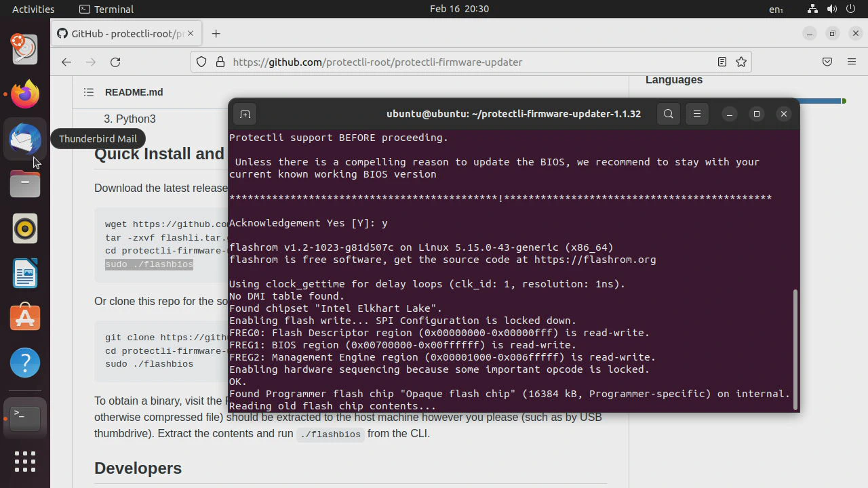The image size is (868, 488).
Task: Go forward in Firefox browser
Action: [91, 62]
